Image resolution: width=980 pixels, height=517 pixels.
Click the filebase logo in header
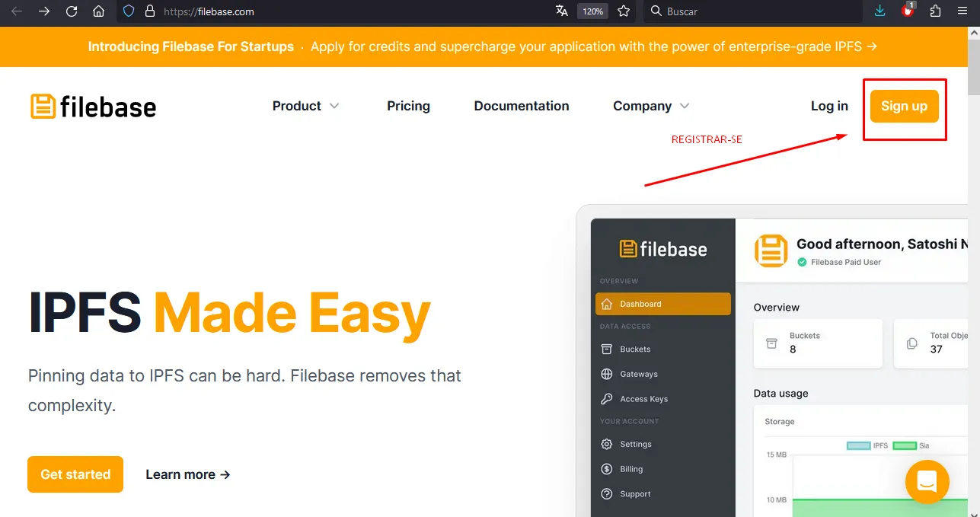pyautogui.click(x=93, y=107)
